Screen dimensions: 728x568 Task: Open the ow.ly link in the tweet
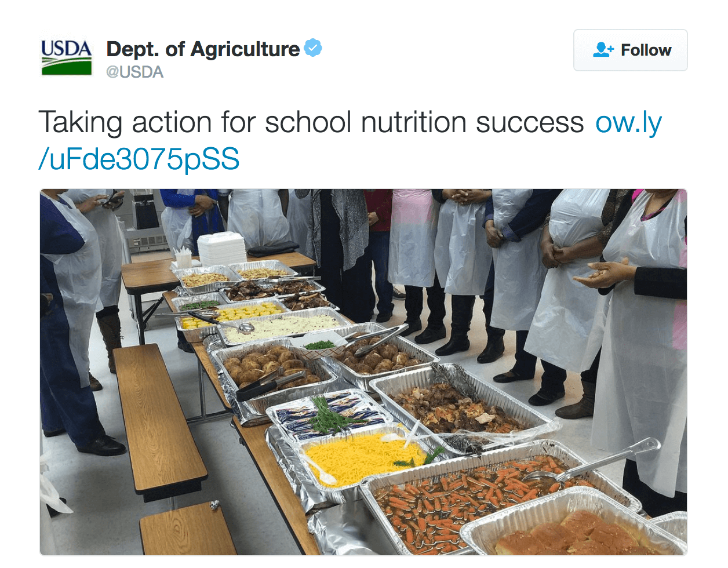[x=628, y=123]
